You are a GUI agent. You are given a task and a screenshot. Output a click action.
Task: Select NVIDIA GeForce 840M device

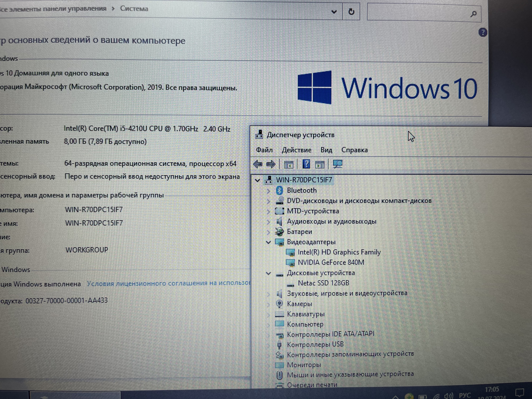click(331, 262)
